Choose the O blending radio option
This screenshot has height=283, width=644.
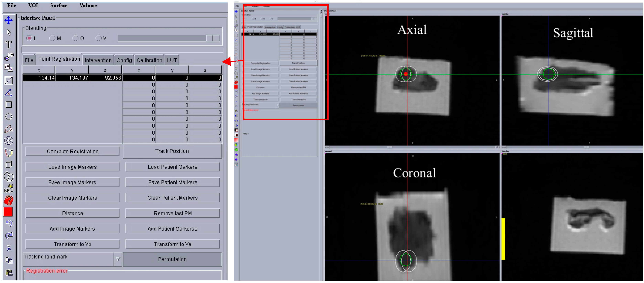click(x=75, y=38)
